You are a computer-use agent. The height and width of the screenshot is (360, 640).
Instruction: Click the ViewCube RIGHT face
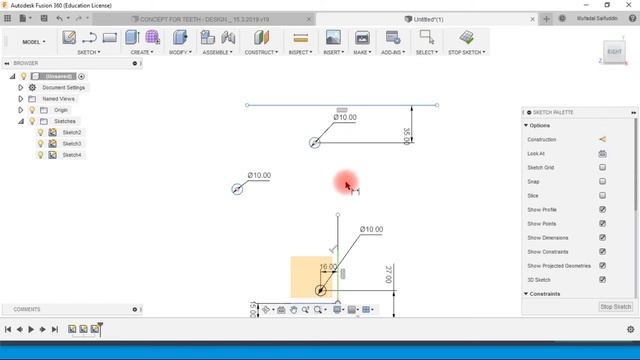[x=614, y=51]
